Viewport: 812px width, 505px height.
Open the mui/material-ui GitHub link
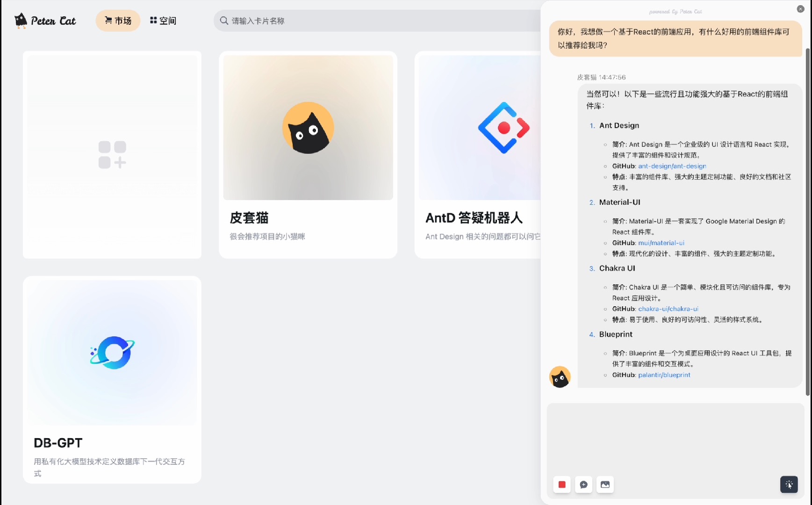[661, 243]
